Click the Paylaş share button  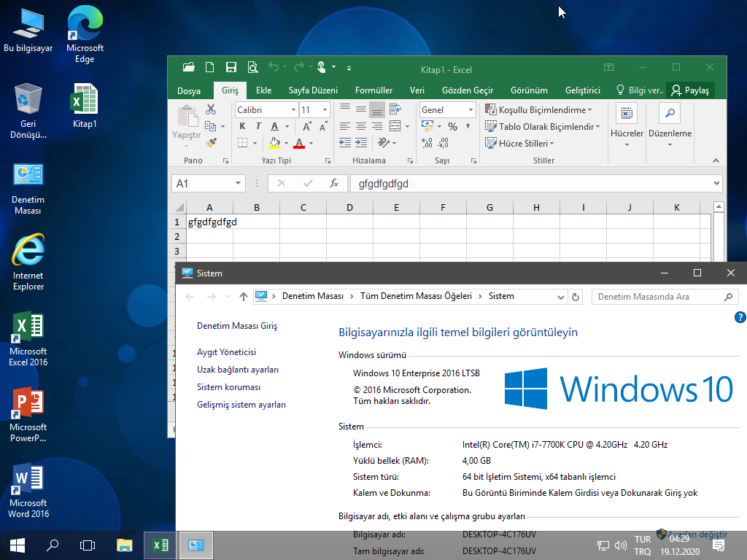point(690,90)
